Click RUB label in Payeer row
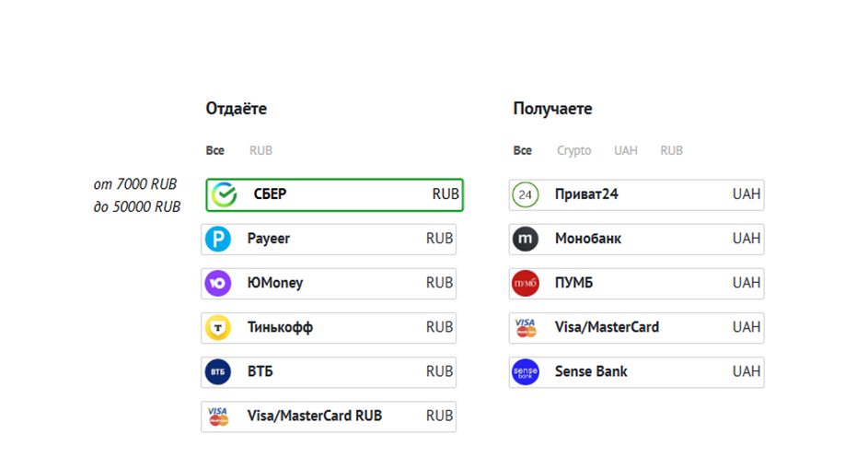The image size is (868, 469). [440, 239]
